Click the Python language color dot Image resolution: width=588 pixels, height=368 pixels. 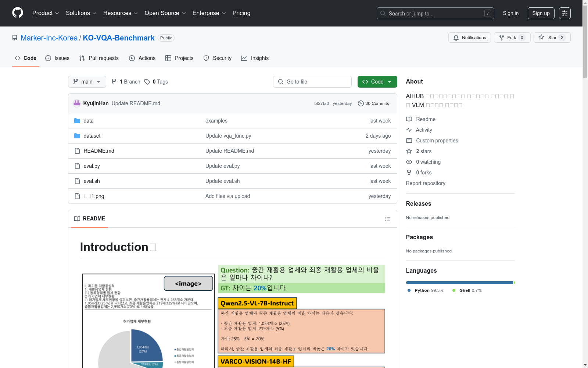(409, 290)
